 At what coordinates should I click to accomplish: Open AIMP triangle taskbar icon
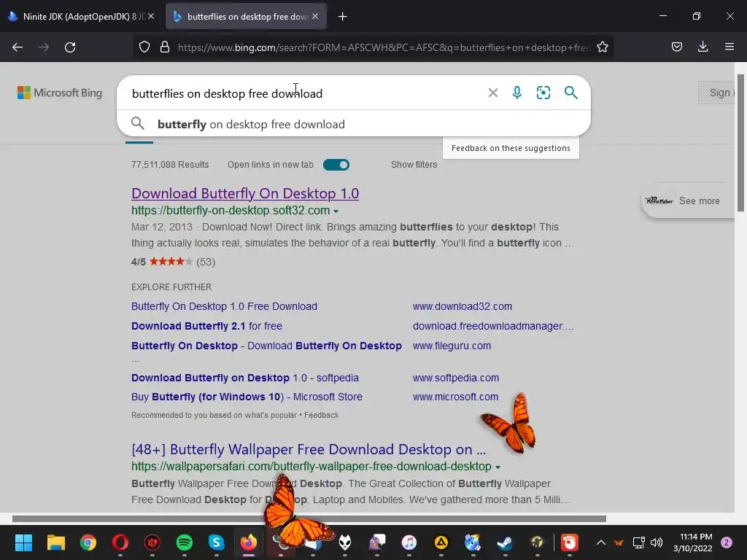pyautogui.click(x=441, y=542)
